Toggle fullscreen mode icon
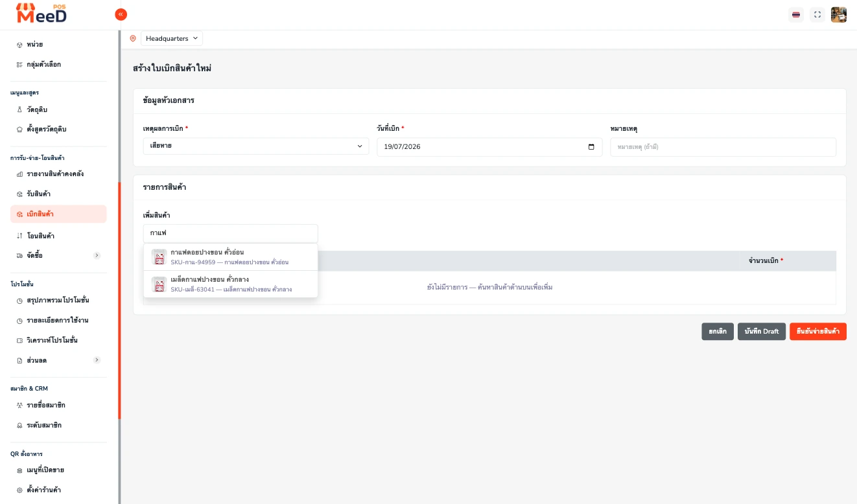 click(817, 14)
